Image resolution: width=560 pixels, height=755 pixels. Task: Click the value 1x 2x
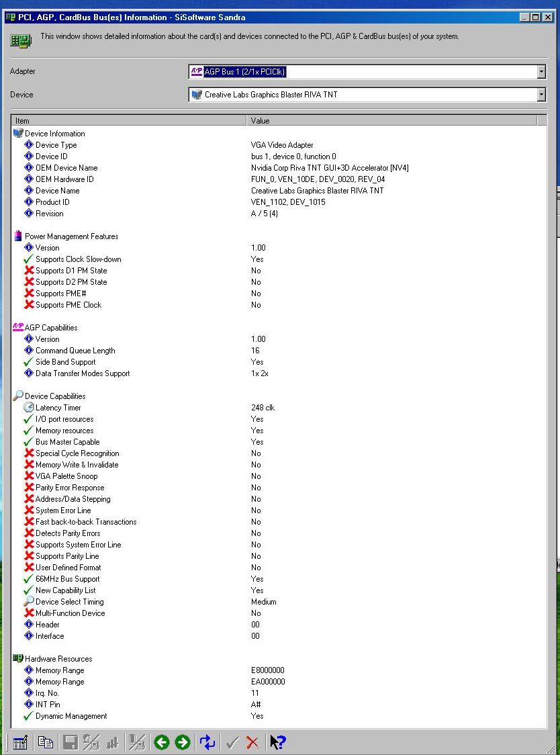point(260,373)
